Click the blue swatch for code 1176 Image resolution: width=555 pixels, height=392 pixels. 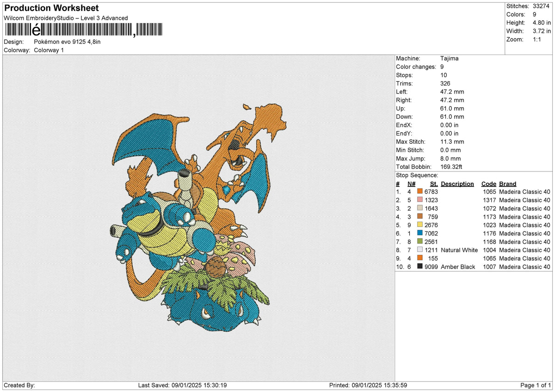point(420,233)
